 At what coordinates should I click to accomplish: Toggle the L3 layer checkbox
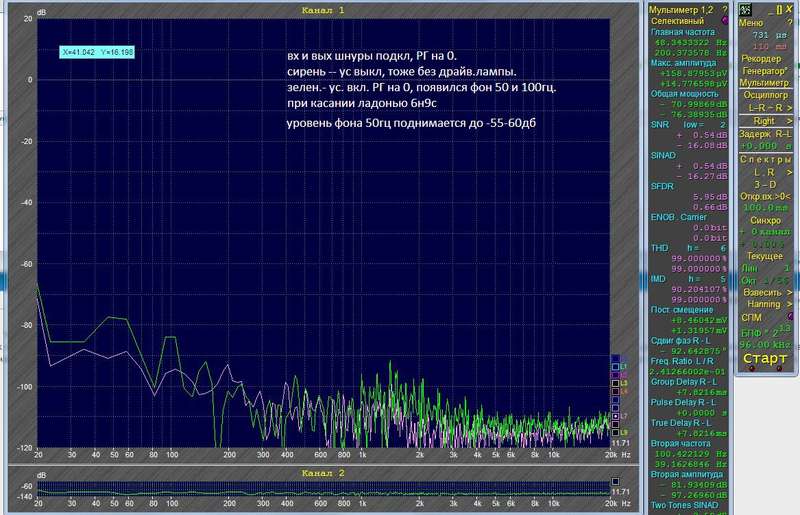pos(615,383)
